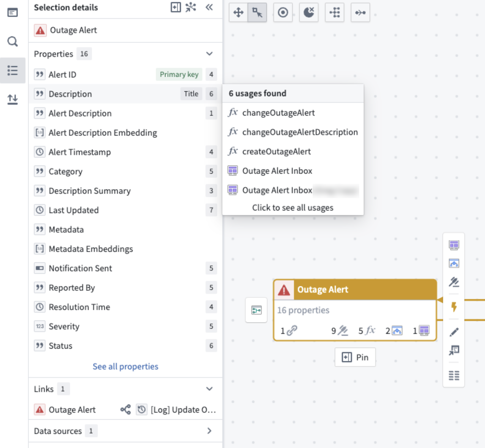Collapse the Properties section chevron
This screenshot has width=485, height=448.
pos(209,54)
